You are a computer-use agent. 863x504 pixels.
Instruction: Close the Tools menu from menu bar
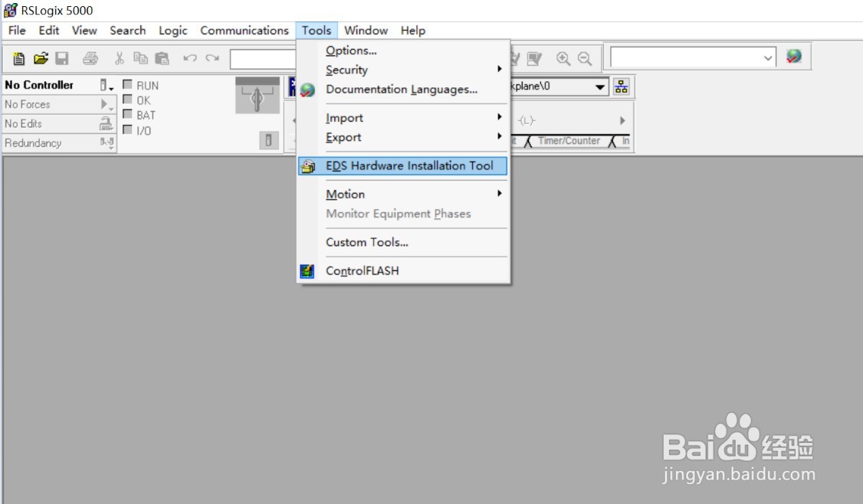[x=317, y=31]
